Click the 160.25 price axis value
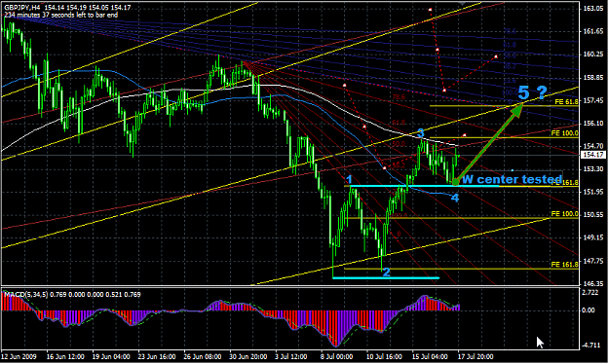This screenshot has width=609, height=364. [x=593, y=55]
